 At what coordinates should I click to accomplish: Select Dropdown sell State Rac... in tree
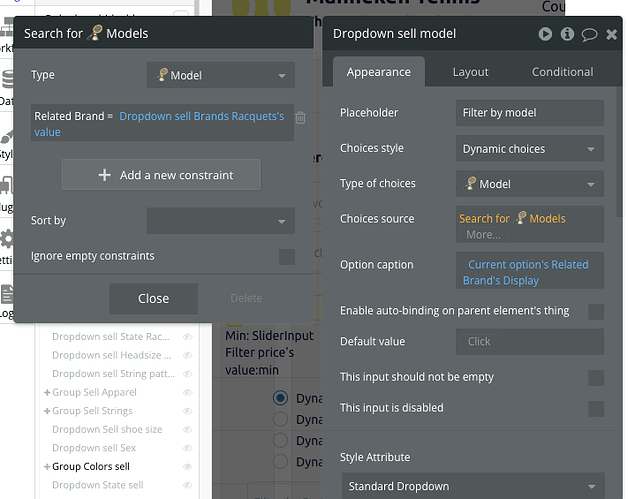point(111,337)
